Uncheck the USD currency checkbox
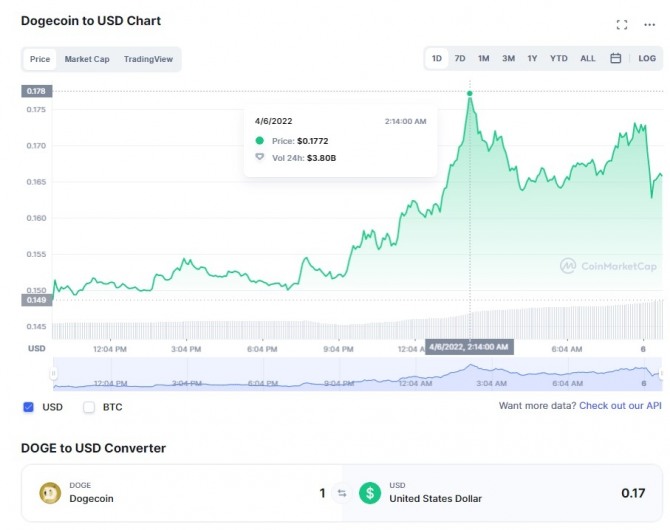The height and width of the screenshot is (530, 670). pos(29,407)
